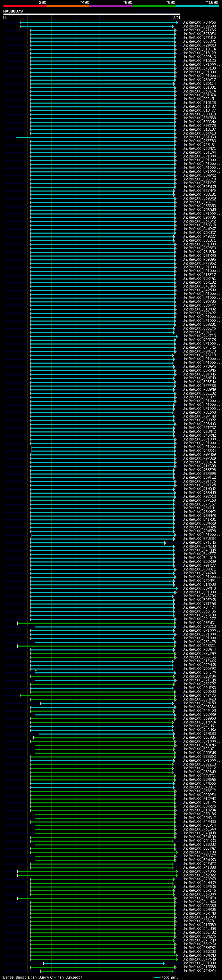The image size is (222, 980).
Task: Select entry UniRef100_B5X413
Action: pos(199,133)
